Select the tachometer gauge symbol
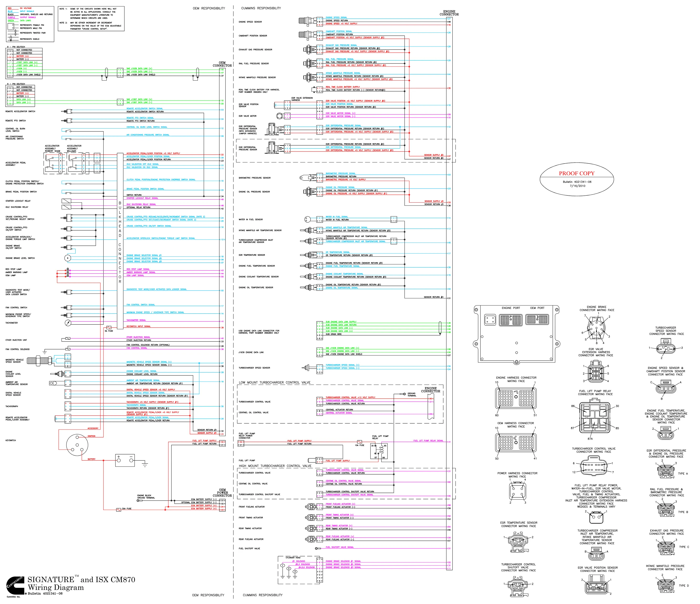The height and width of the screenshot is (604, 700). [68, 323]
